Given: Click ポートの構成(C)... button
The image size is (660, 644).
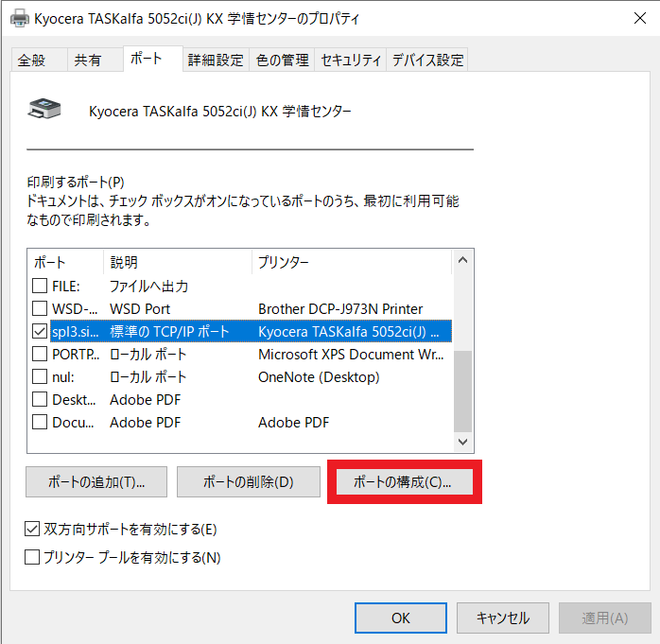Looking at the screenshot, I should click(404, 482).
